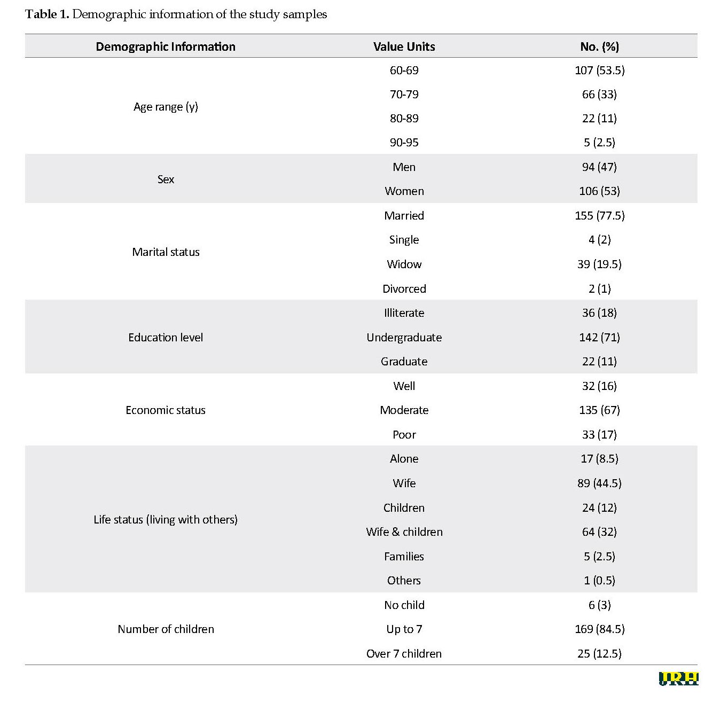Select the Wife & children cell
The image size is (728, 703).
pos(404,532)
